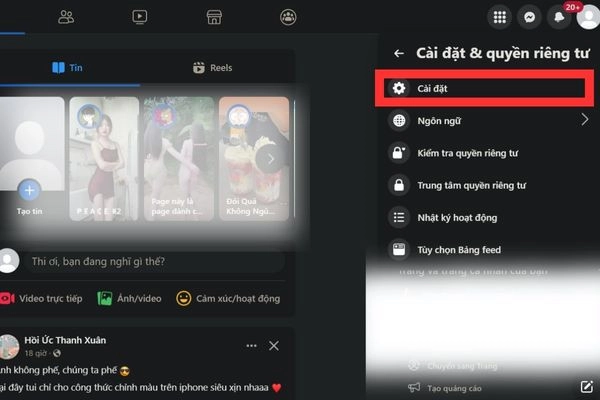Expand the Ngôn ngữ submenu chevron
Viewport: 600px width, 400px height.
click(x=585, y=121)
